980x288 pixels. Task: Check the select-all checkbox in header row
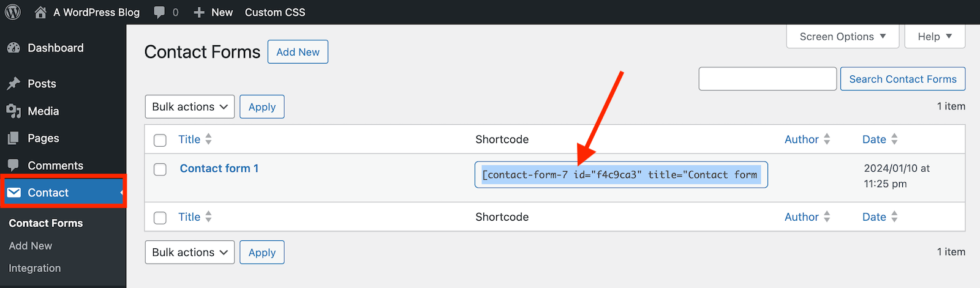point(160,140)
